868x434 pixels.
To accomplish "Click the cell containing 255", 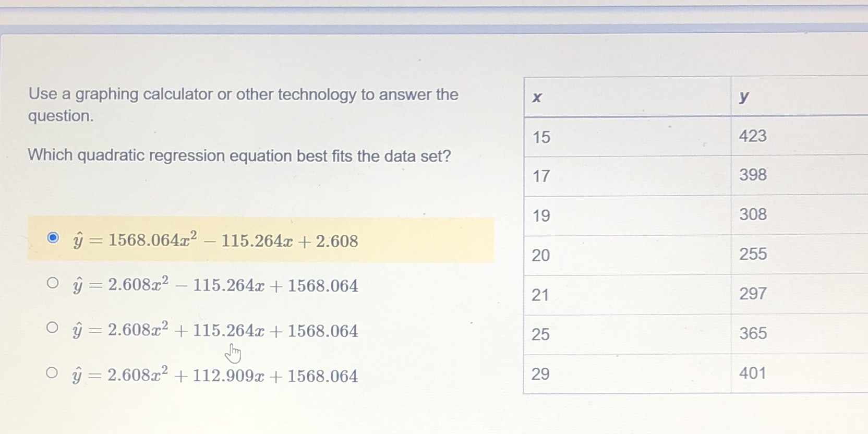I will point(753,254).
